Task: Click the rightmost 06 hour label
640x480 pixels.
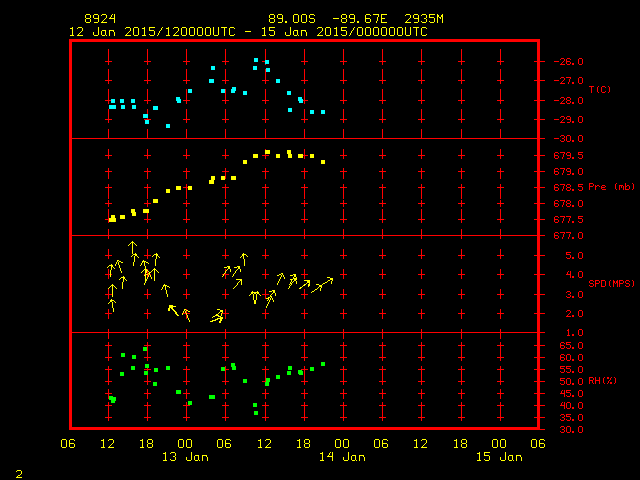Action: [x=538, y=444]
